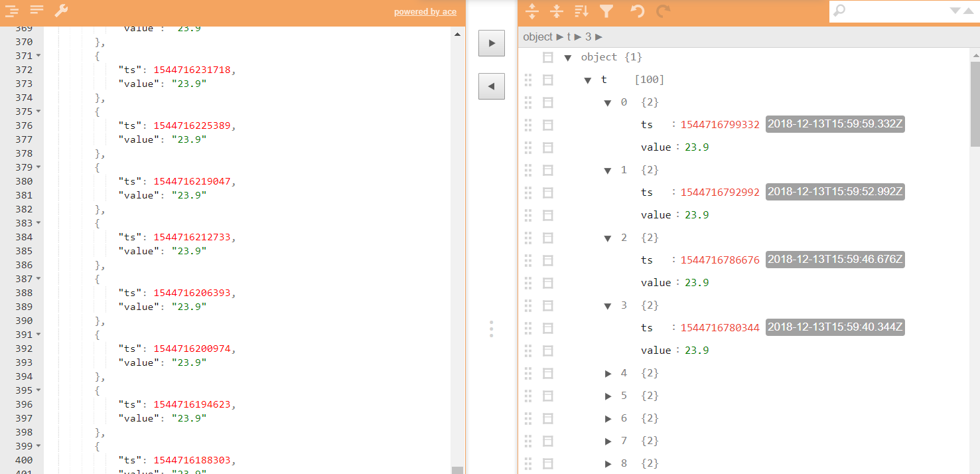The image size is (980, 474).
Task: Open the filter/transform funnel icon
Action: (x=607, y=11)
